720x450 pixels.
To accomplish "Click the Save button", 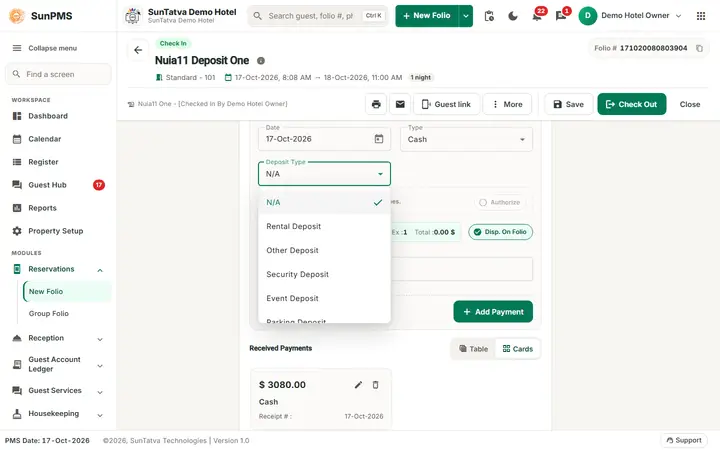I will point(568,104).
